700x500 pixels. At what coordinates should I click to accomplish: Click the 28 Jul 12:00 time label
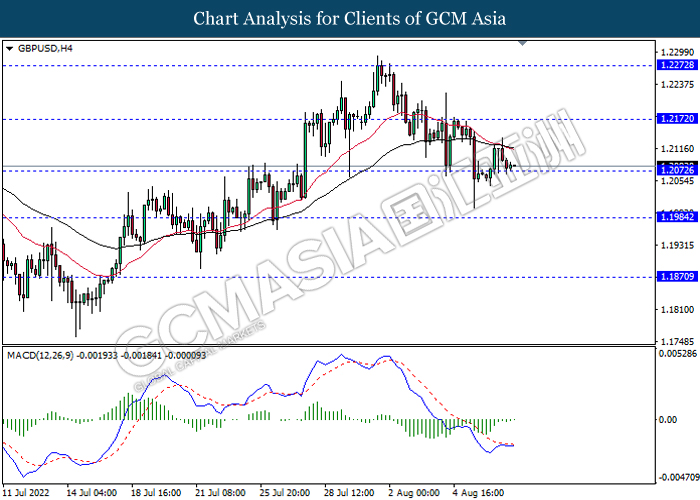349,493
